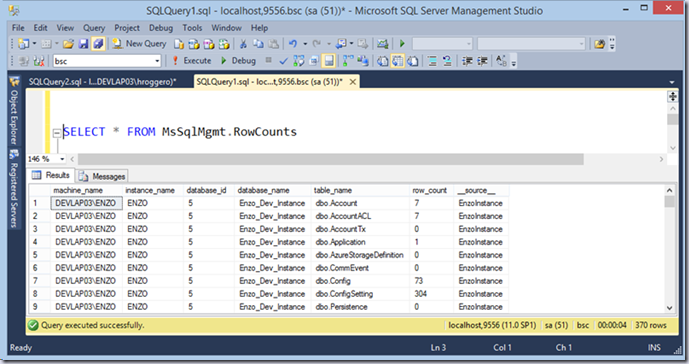This screenshot has width=689, height=364.
Task: Parse the query with the blue checkmark
Action: pyautogui.click(x=283, y=61)
